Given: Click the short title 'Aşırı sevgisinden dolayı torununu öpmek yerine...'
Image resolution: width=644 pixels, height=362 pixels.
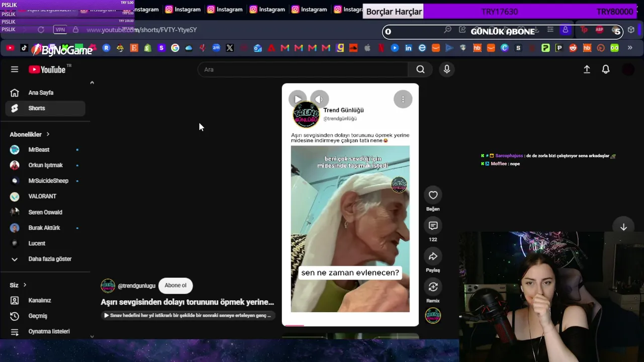Looking at the screenshot, I should (x=187, y=302).
